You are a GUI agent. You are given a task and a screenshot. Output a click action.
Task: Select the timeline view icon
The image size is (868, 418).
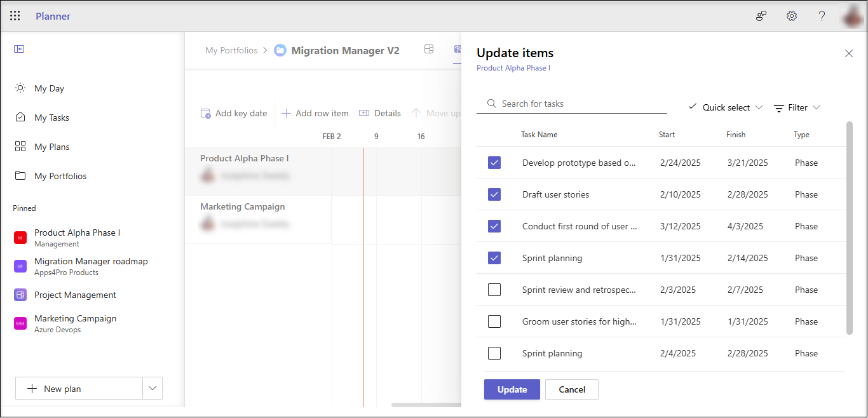(x=457, y=49)
